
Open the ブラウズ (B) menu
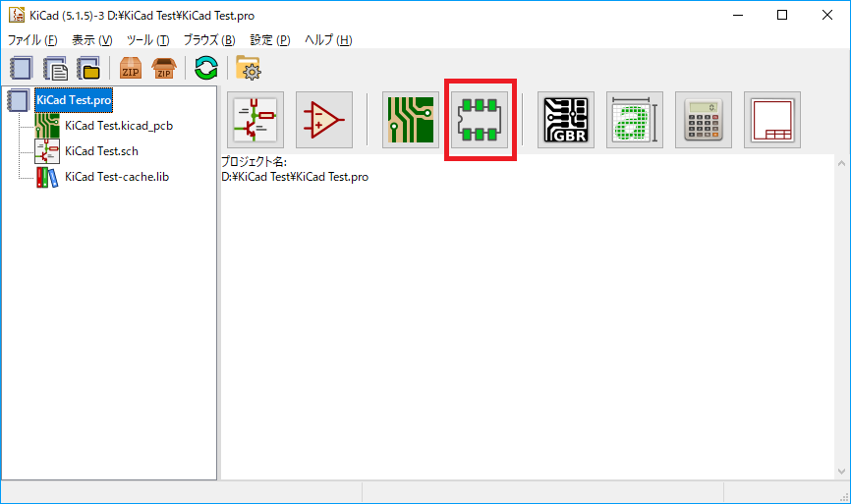[209, 40]
